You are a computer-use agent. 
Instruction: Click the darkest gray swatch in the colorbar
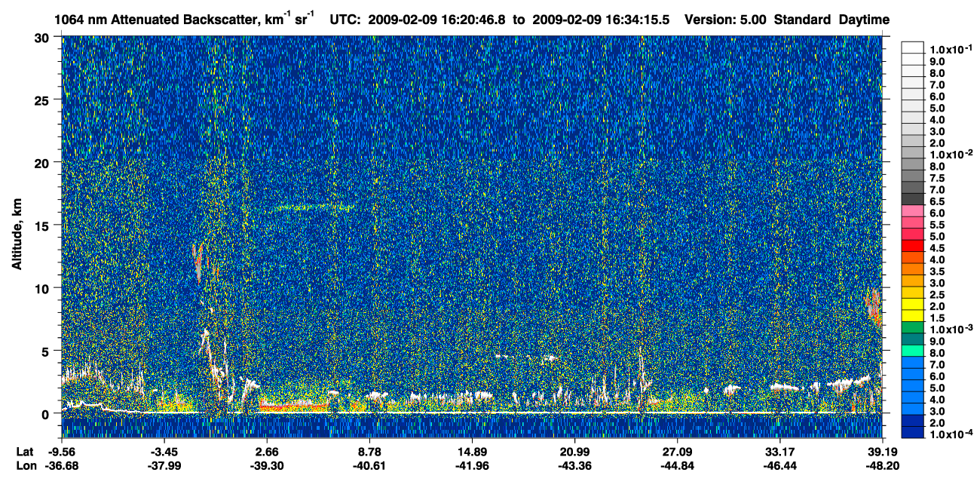(913, 198)
